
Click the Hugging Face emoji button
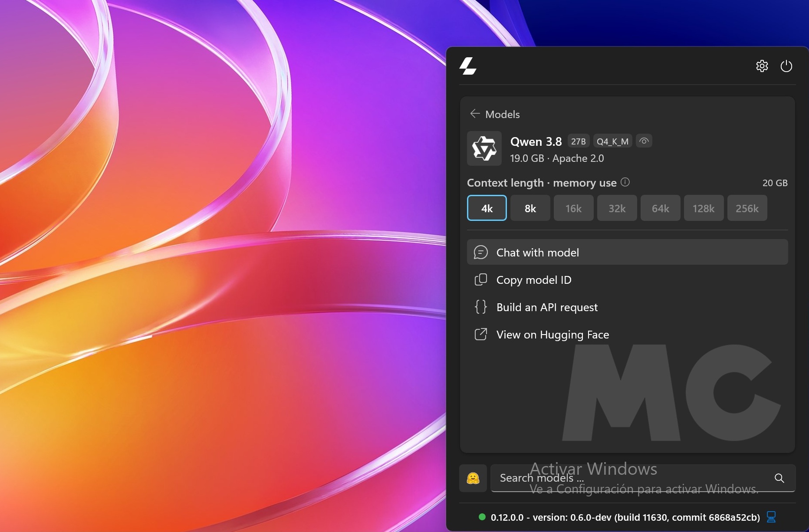click(473, 478)
